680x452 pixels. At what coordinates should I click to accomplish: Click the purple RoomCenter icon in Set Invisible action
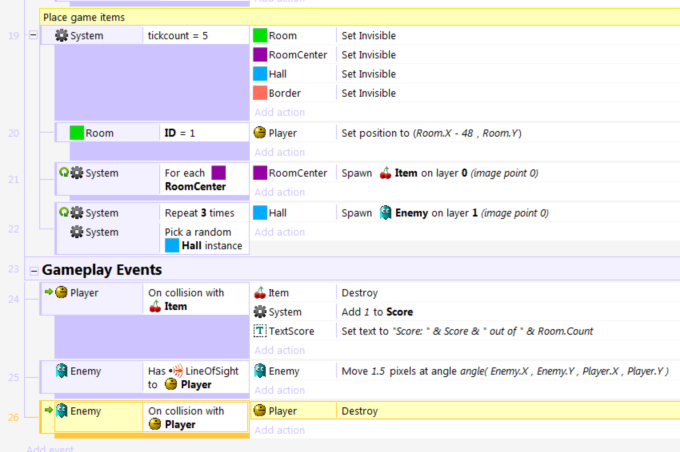click(260, 55)
